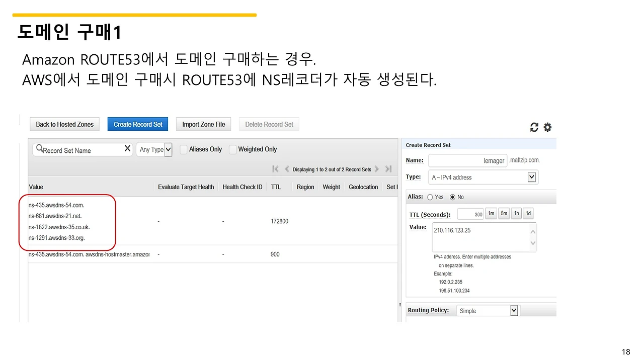Click the down arrow in the Value box

(533, 244)
